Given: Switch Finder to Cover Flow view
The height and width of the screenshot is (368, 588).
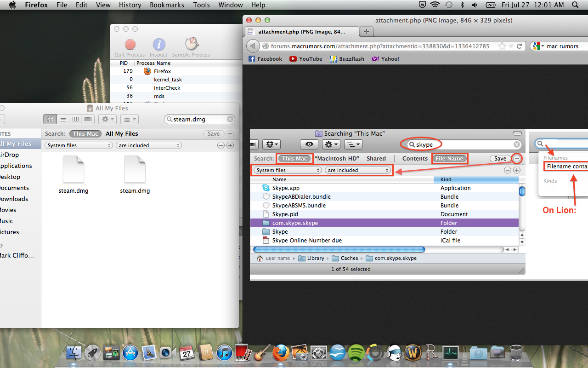Looking at the screenshot, I should (x=88, y=119).
